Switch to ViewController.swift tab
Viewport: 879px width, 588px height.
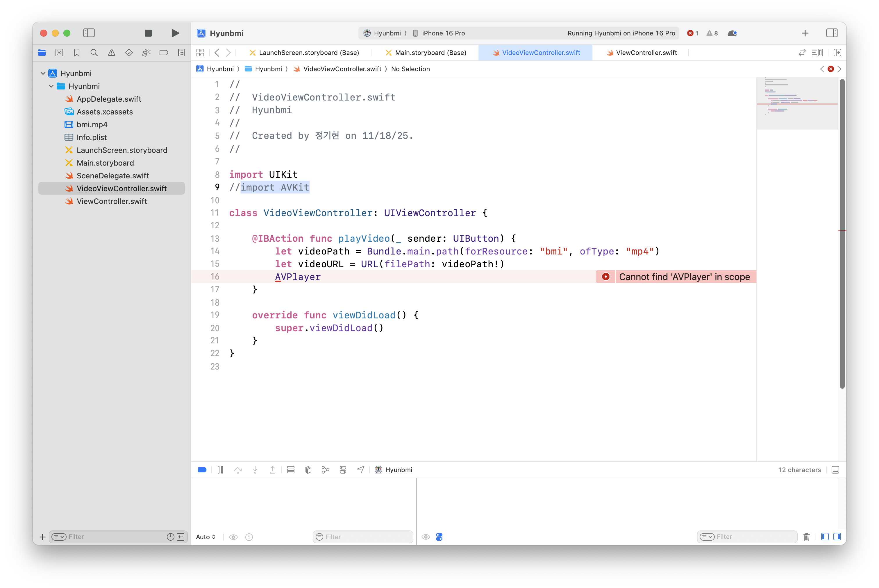tap(646, 53)
